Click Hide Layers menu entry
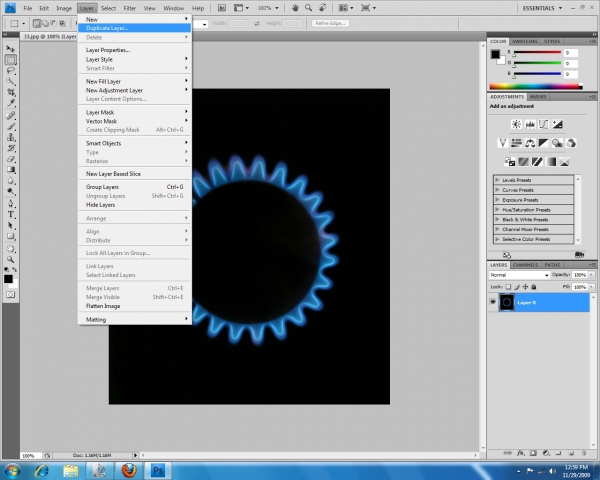Screen dimensions: 600x480 134,205
